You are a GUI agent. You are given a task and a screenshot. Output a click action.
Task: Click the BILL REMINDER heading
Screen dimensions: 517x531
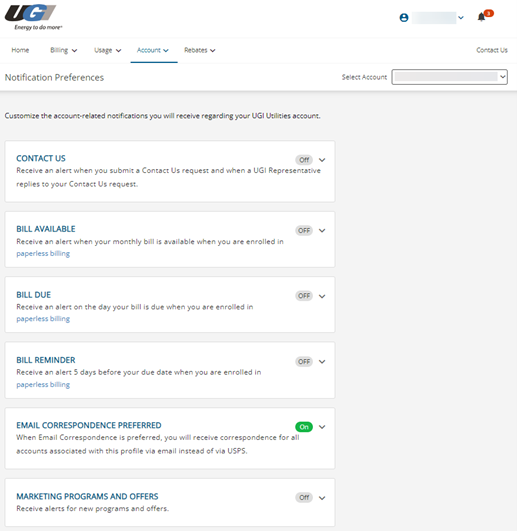[x=46, y=360]
